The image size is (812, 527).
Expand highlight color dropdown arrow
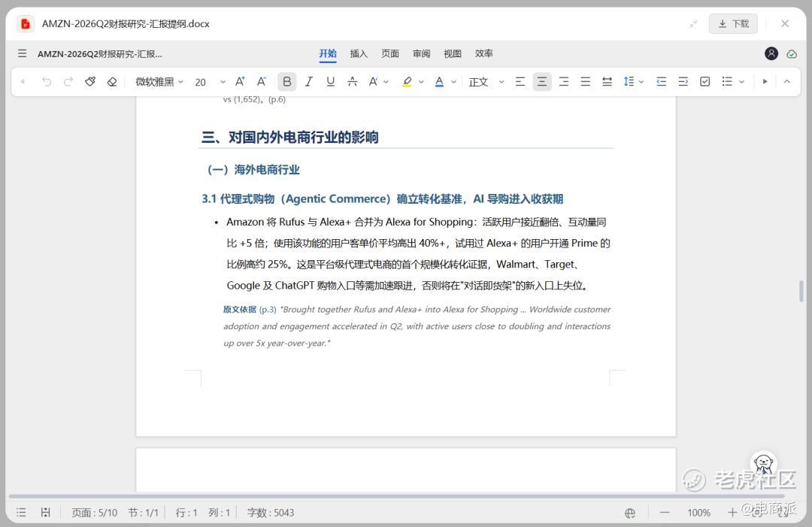point(421,81)
